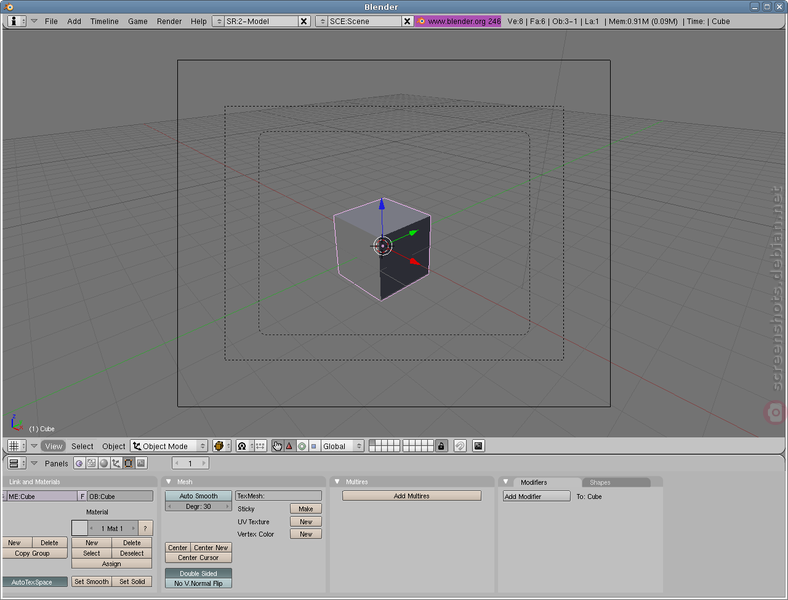Toggle move object centers only icon
This screenshot has height=600, width=788.
click(260, 446)
